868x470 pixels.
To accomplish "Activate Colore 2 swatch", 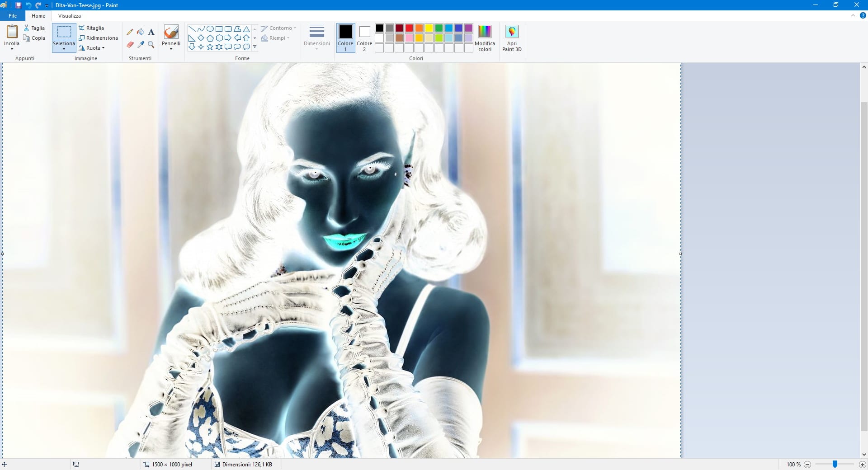I will [364, 38].
